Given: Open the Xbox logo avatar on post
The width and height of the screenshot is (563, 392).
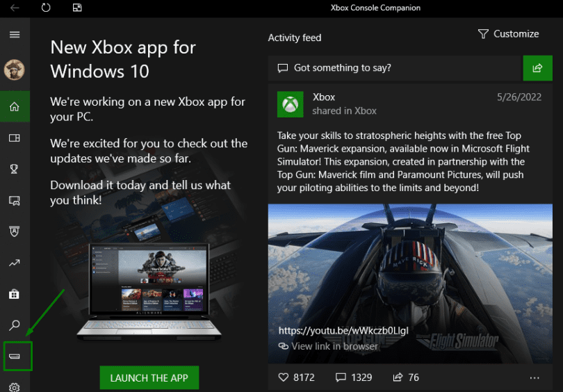Looking at the screenshot, I should (x=290, y=104).
